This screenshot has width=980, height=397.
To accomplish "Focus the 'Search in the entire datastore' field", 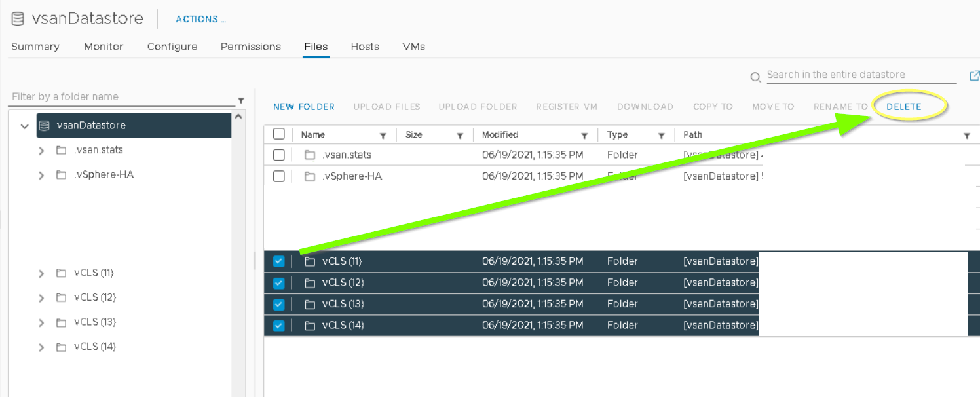I will [861, 75].
